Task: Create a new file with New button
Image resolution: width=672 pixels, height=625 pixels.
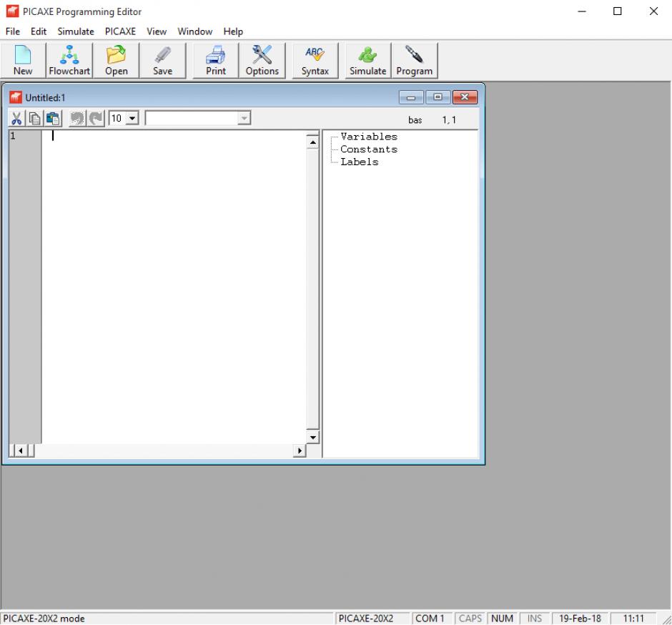Action: [23, 61]
